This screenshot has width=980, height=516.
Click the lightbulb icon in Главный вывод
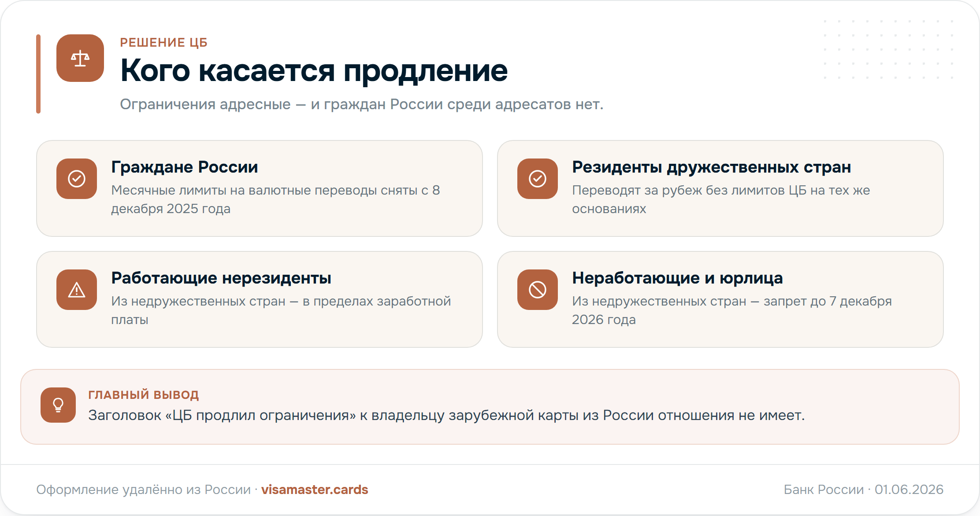[58, 405]
